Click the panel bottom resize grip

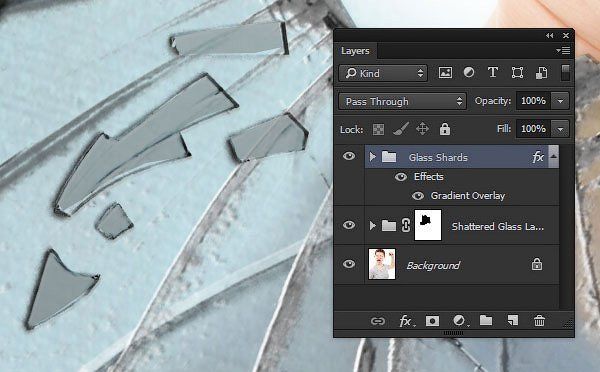[x=453, y=333]
